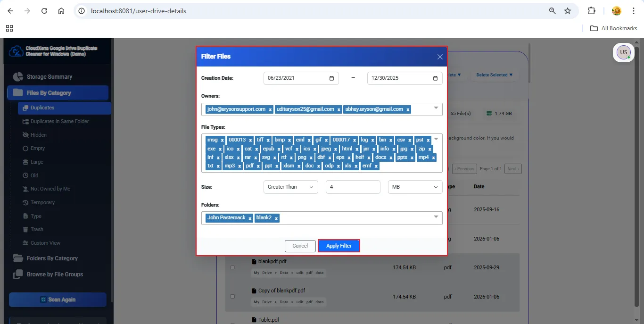Open the MB size unit dropdown
This screenshot has width=644, height=324.
[415, 187]
